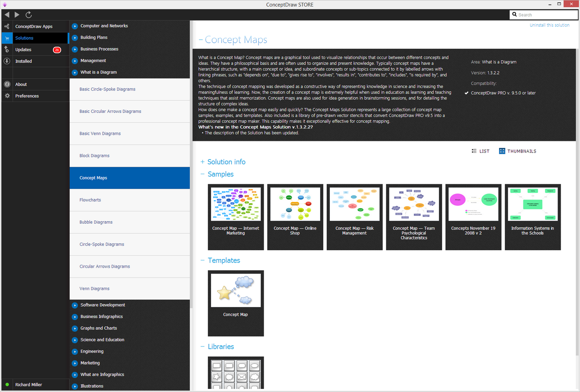Click the Preferences gear icon

click(7, 96)
